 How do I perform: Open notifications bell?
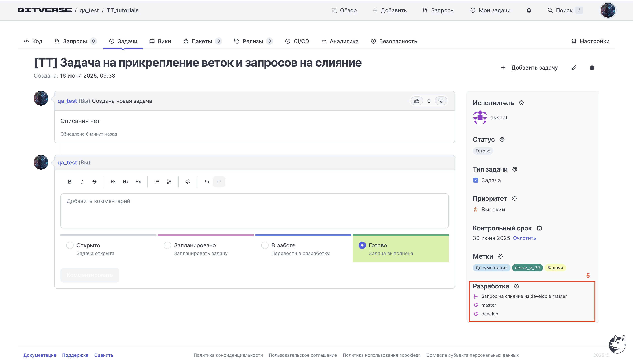529,10
